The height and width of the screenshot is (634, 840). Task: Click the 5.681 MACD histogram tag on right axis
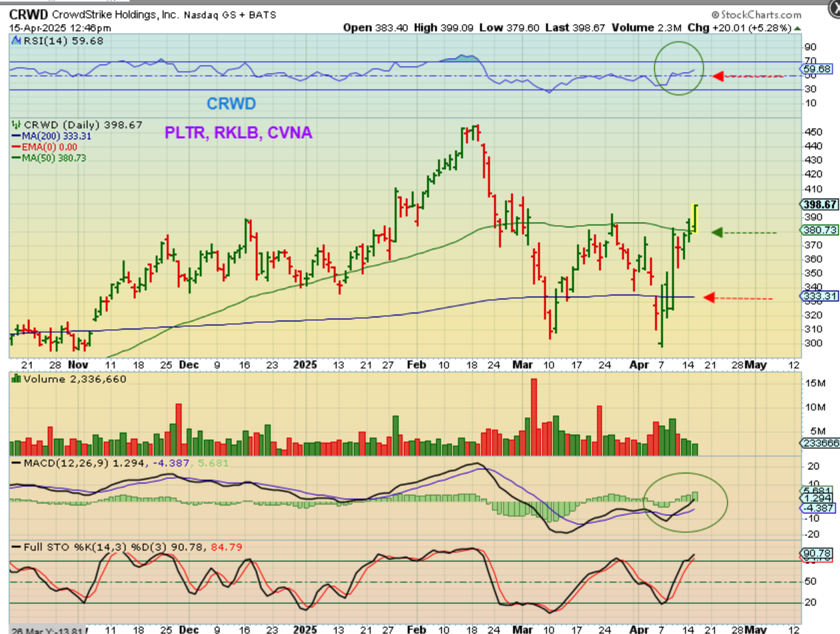(816, 490)
